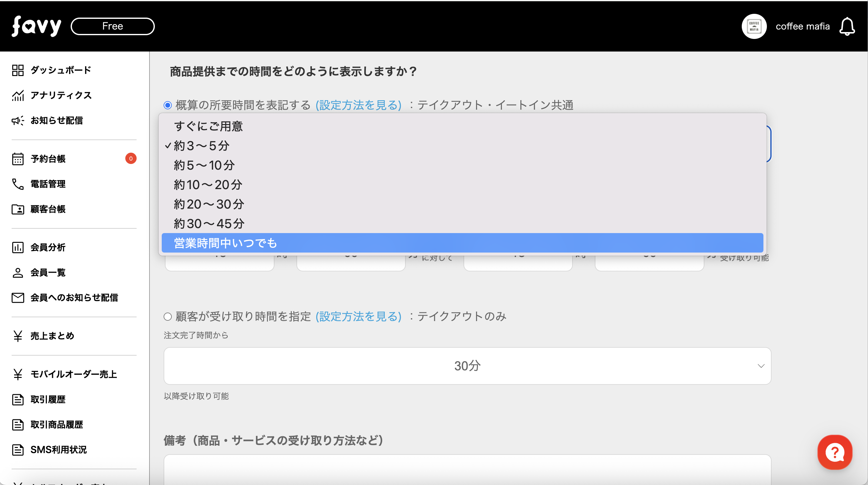Click the 取引商品履歴 document icon
The height and width of the screenshot is (485, 868).
[x=18, y=425]
